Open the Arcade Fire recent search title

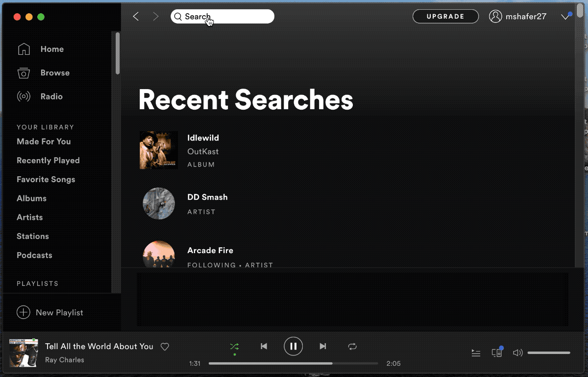click(210, 251)
